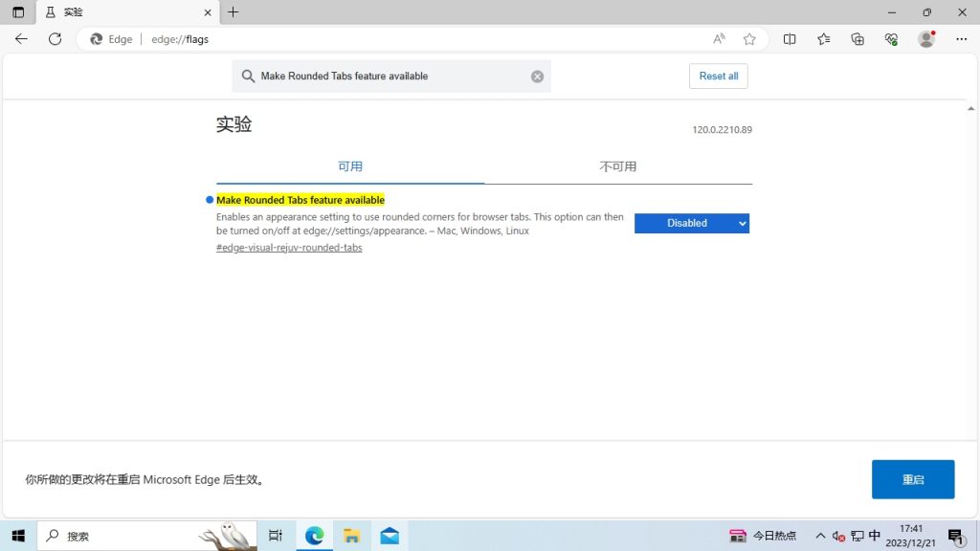Image resolution: width=980 pixels, height=551 pixels.
Task: Open the tab actions menu icon
Action: click(18, 11)
